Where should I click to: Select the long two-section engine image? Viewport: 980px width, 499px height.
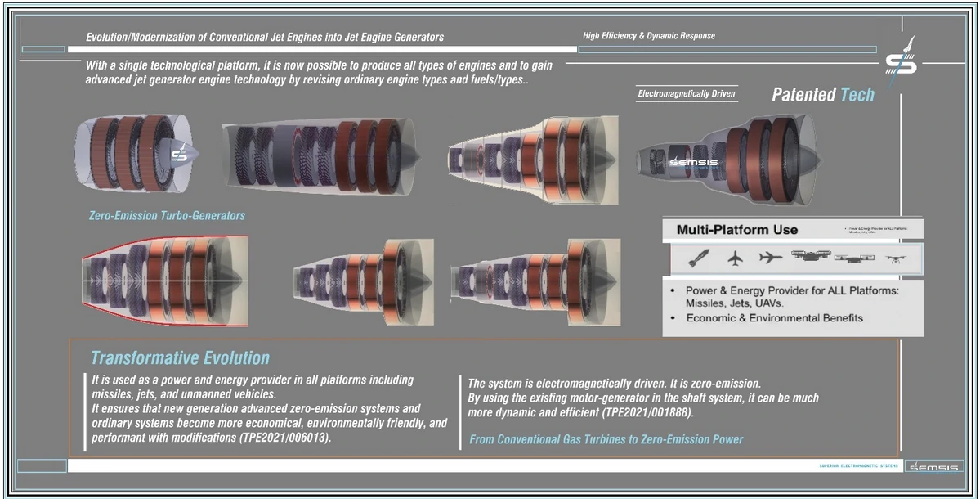(320, 155)
